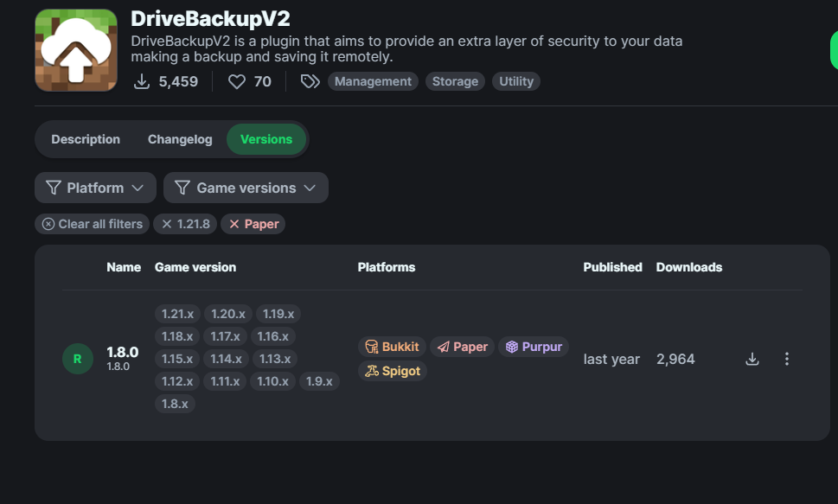The image size is (838, 504).
Task: Clear all filters
Action: pyautogui.click(x=92, y=224)
